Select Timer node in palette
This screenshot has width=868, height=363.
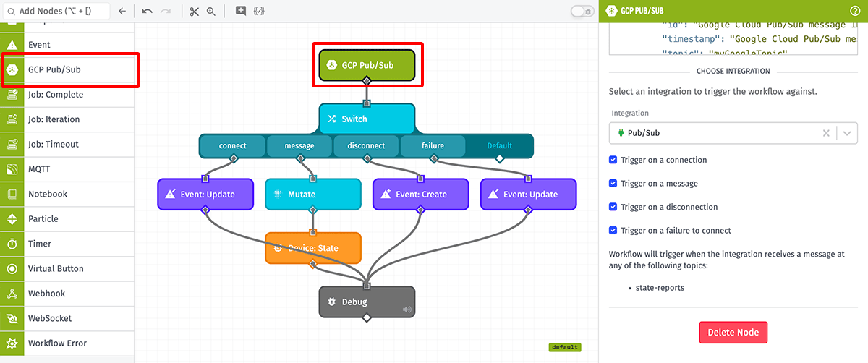[x=67, y=244]
